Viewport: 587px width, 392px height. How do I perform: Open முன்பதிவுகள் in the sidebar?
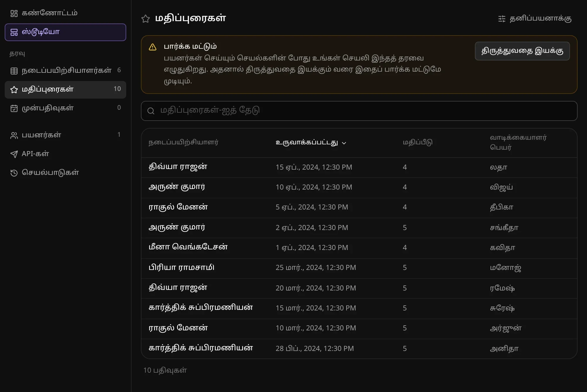coord(65,108)
